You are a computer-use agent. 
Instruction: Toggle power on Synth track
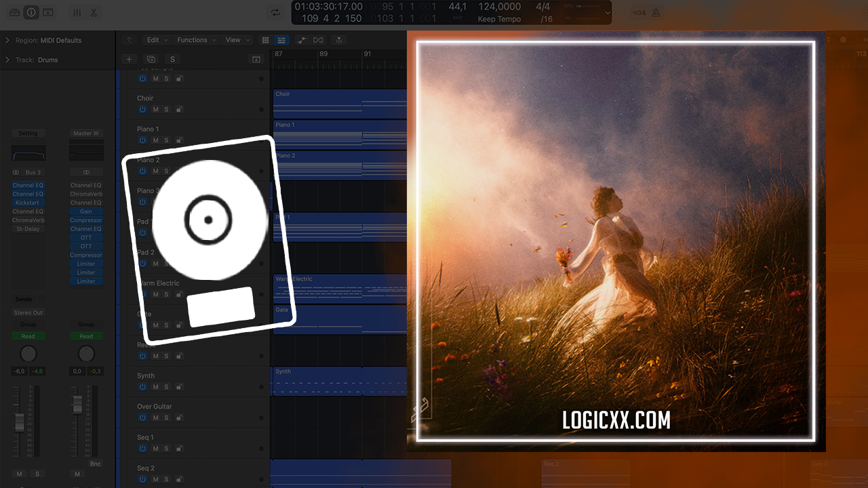142,387
